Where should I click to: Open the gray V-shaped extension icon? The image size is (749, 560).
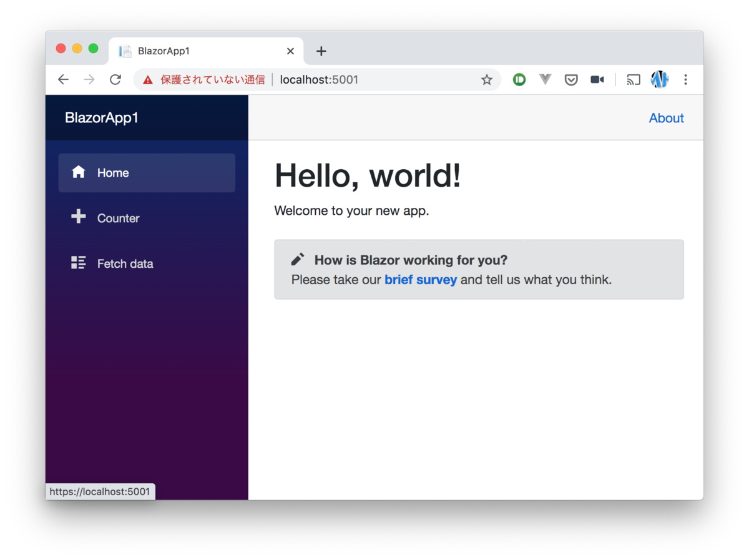(x=546, y=79)
